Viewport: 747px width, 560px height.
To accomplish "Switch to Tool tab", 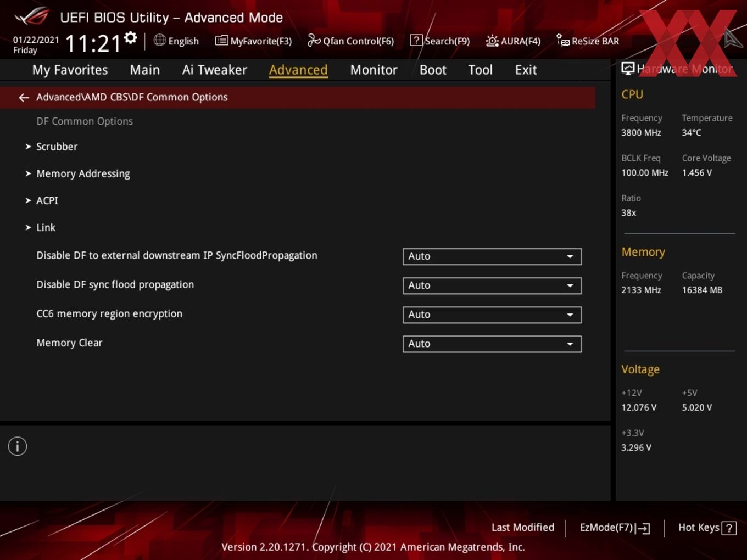I will (480, 70).
